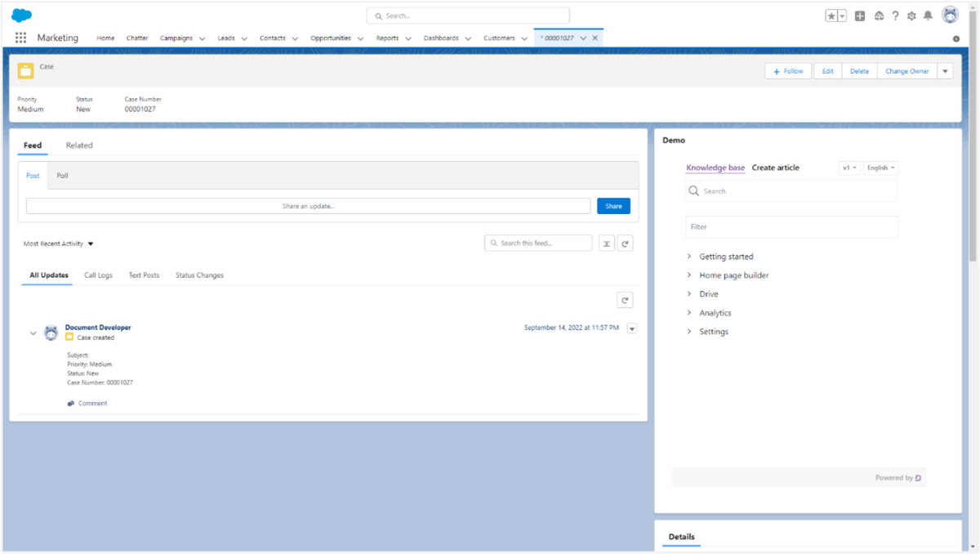
Task: Select the Poll tab
Action: [x=61, y=175]
